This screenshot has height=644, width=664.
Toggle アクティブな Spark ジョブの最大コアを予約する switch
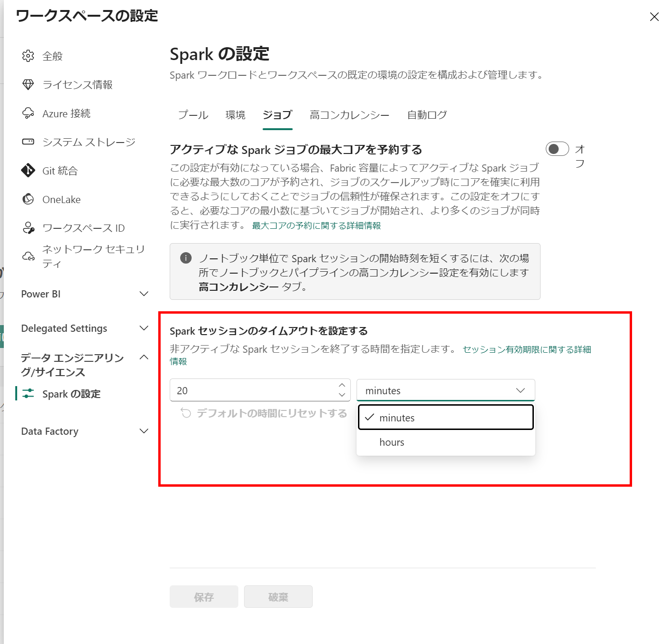click(x=557, y=149)
